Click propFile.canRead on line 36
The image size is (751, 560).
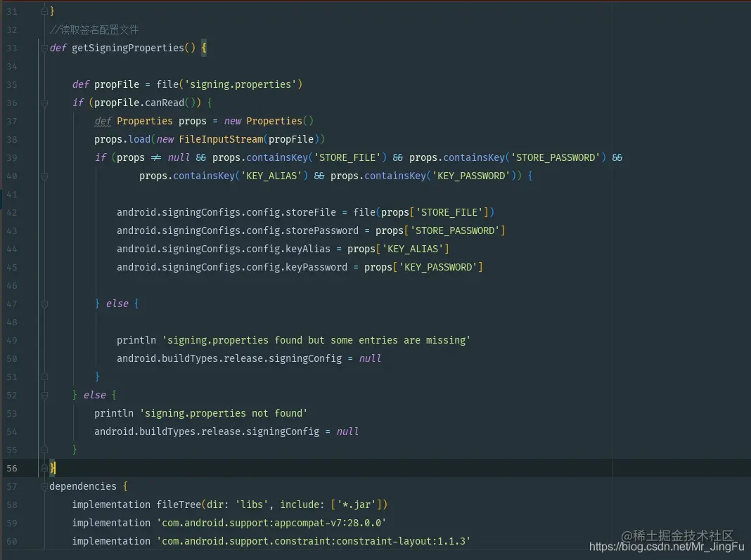(x=139, y=103)
